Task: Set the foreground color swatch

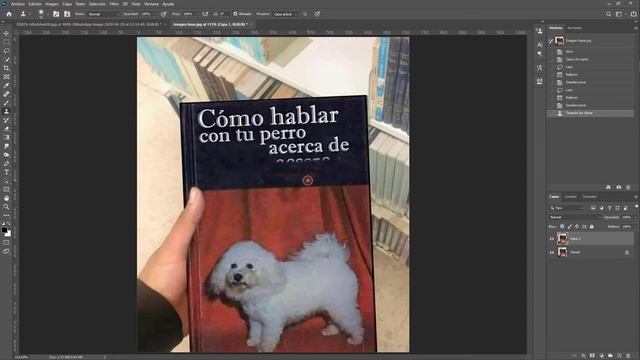Action: click(4, 231)
